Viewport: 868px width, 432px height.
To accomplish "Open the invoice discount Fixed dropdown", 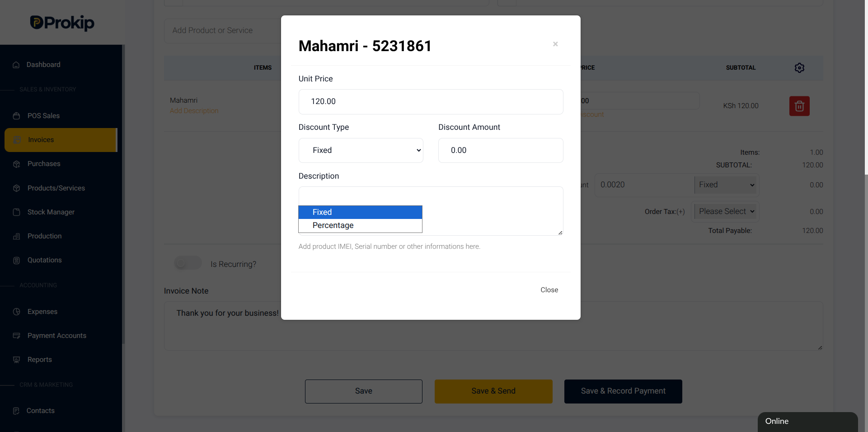I will pos(726,185).
